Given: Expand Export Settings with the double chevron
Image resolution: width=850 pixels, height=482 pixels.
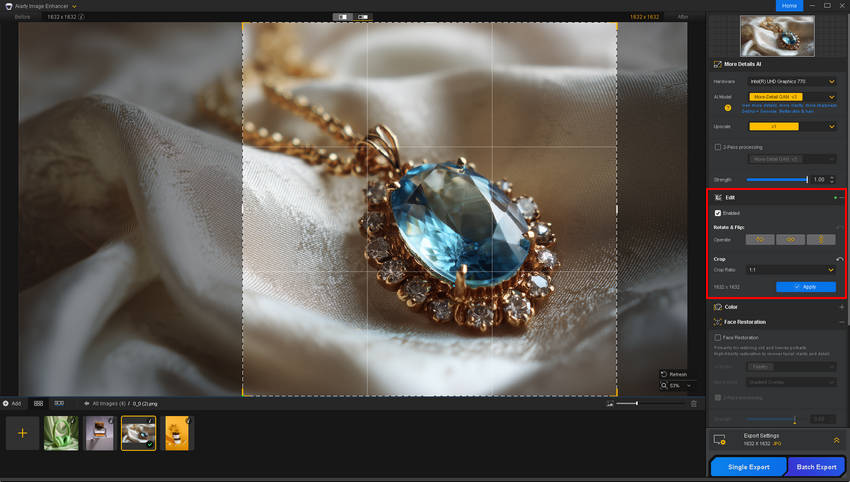Looking at the screenshot, I should pyautogui.click(x=836, y=440).
